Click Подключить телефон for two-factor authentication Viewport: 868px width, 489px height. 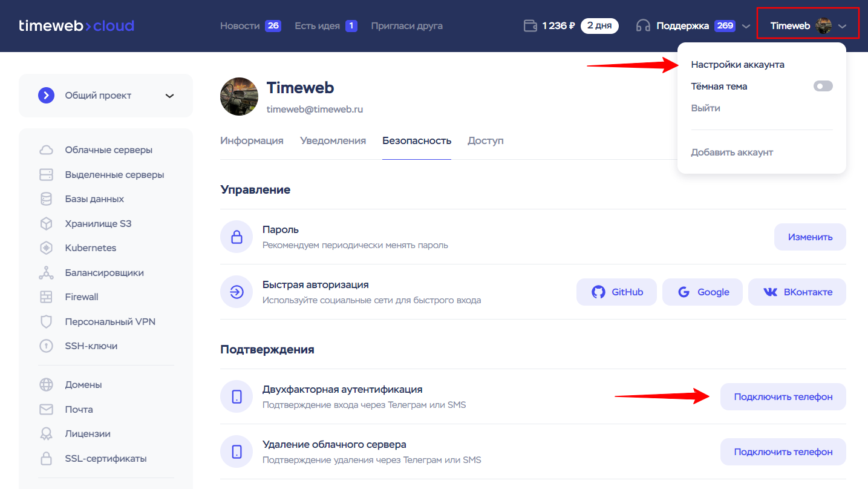[x=783, y=397]
